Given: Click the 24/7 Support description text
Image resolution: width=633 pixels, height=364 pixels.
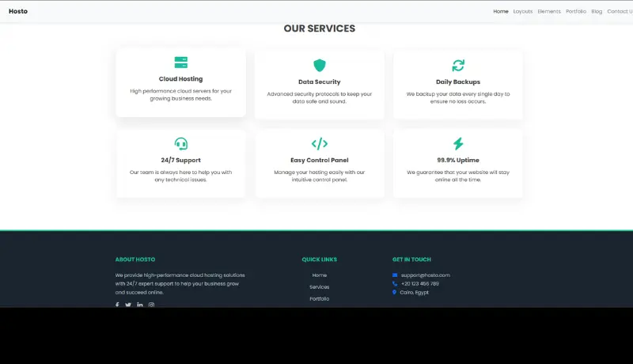Looking at the screenshot, I should (181, 176).
